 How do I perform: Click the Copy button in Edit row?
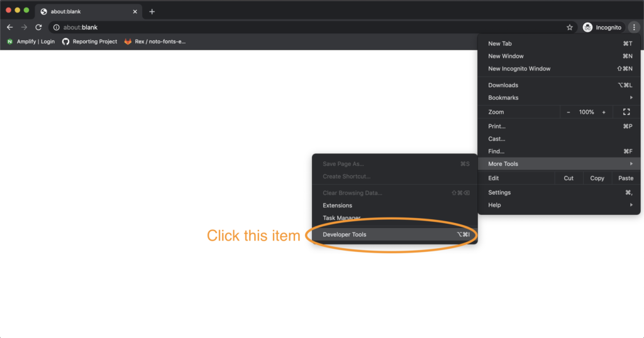(x=597, y=178)
